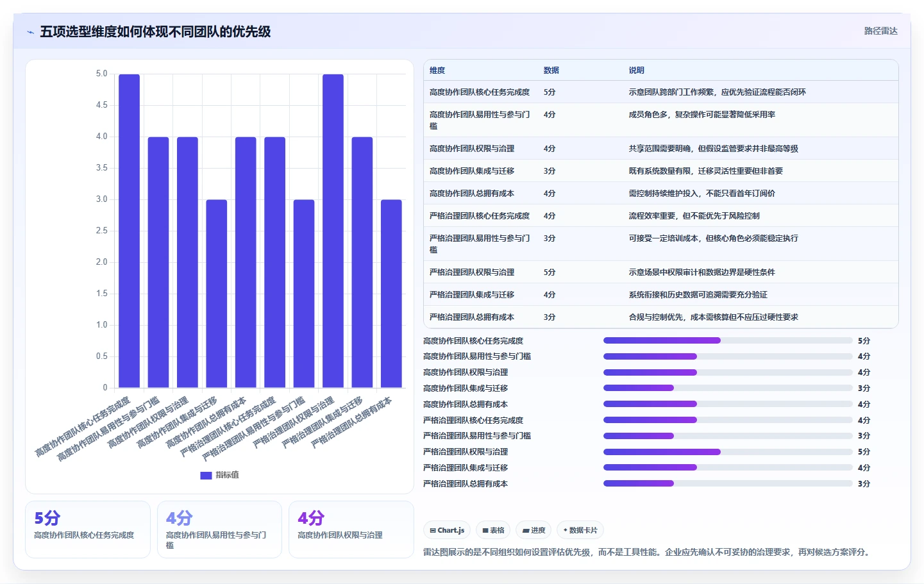Viewport: 924px width, 584px height.
Task: Click description 系统衔接和历史数据可追溯需要充分验证
Action: (698, 295)
